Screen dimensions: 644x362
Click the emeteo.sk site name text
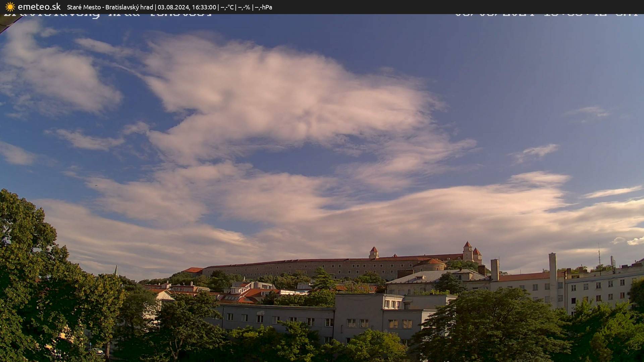[x=39, y=7]
